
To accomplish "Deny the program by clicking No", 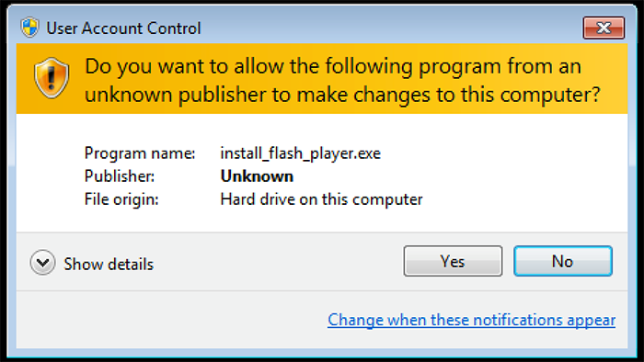I will (563, 261).
